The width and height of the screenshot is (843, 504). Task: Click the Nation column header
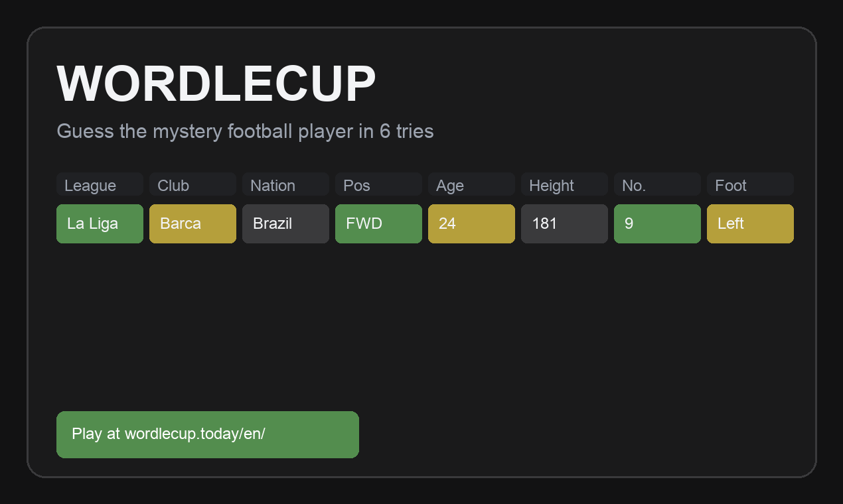[x=285, y=185]
